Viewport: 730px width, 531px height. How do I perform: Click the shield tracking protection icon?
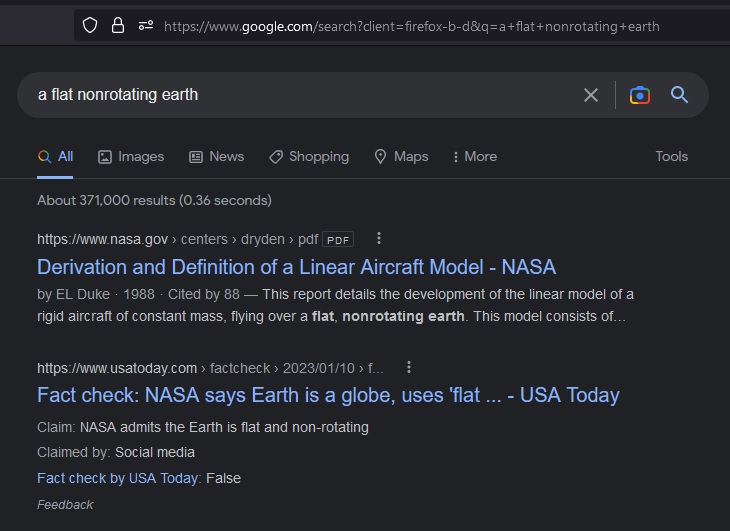coord(90,25)
